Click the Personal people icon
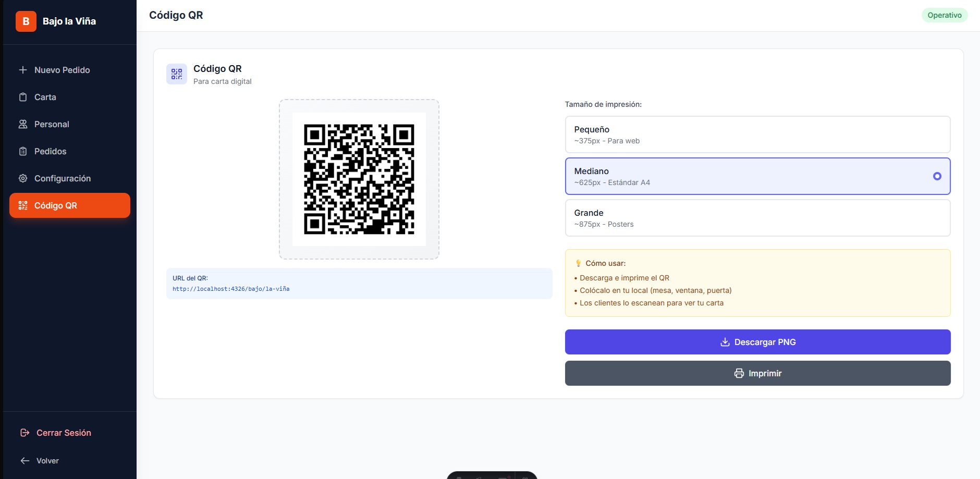Screen dimensions: 980x479 (x=23, y=124)
